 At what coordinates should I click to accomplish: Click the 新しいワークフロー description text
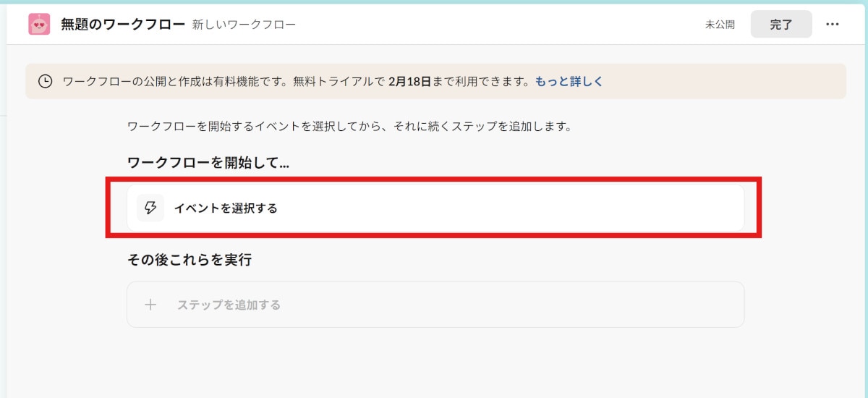click(x=244, y=25)
